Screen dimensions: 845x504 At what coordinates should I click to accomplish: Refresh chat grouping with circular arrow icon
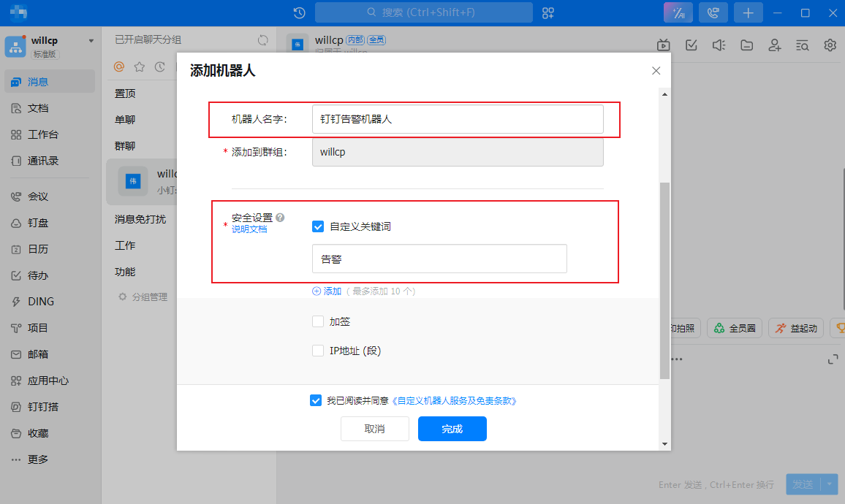[263, 40]
